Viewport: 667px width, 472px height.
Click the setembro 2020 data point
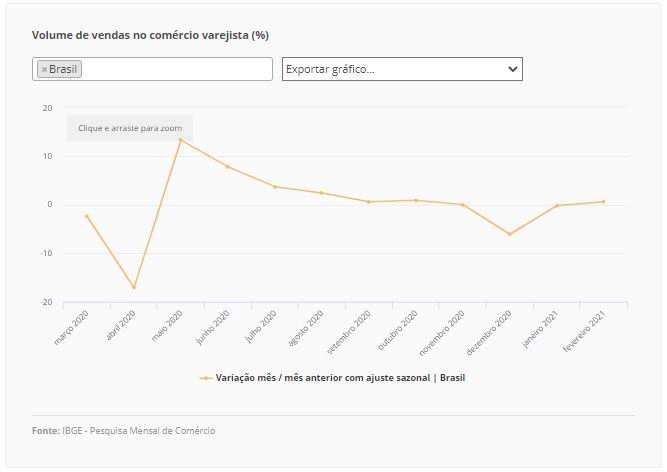(x=369, y=202)
